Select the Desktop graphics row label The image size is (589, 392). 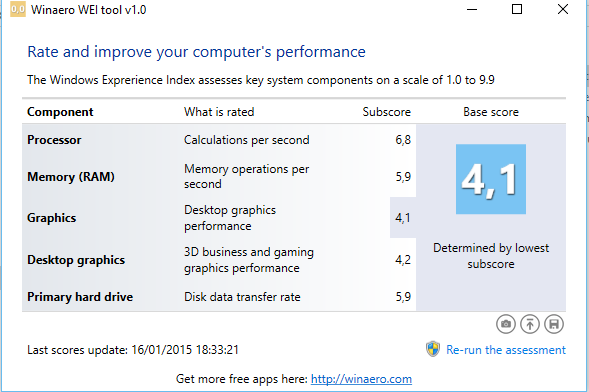click(76, 260)
